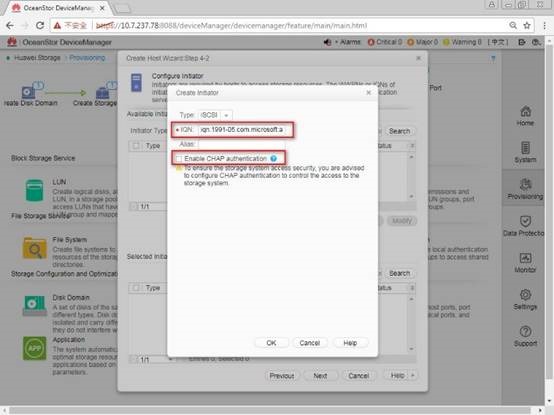Click the green Application APP icon
Image resolution: width=554 pixels, height=415 pixels.
34,348
